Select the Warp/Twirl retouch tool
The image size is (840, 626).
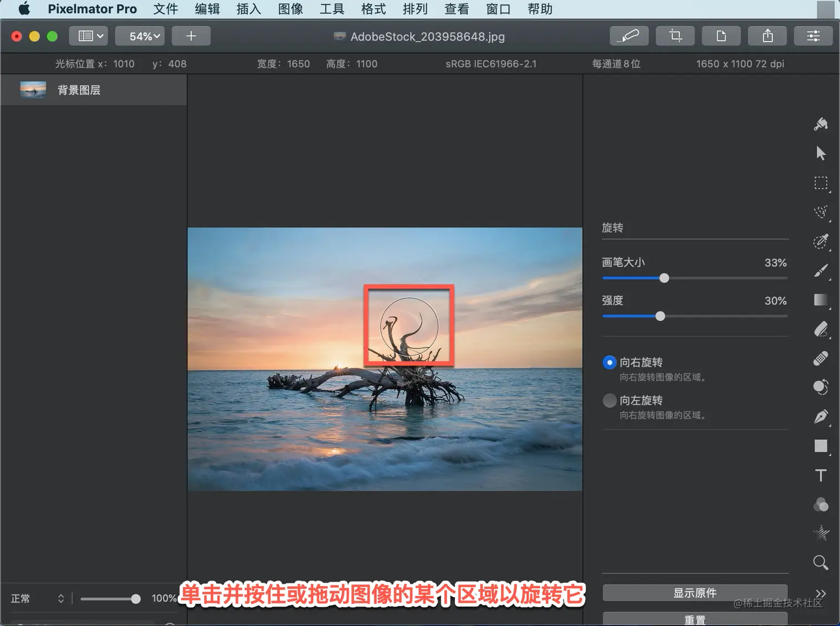point(821,387)
